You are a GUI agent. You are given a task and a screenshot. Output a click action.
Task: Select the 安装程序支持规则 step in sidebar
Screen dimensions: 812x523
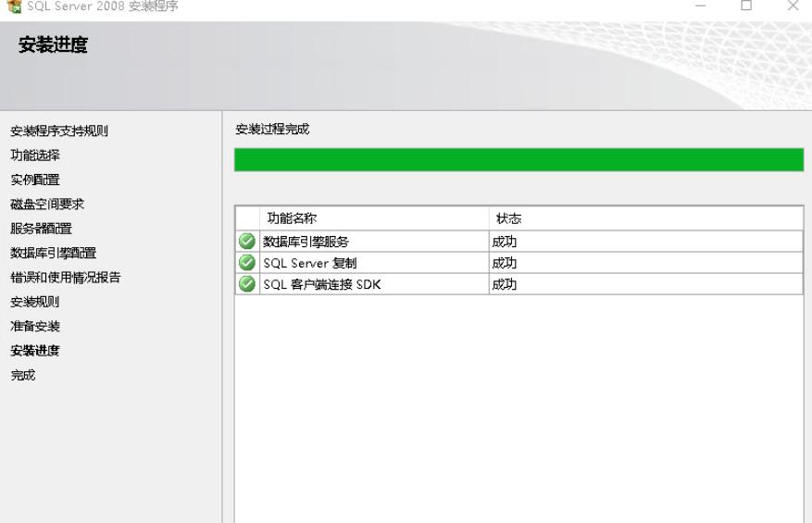pyautogui.click(x=59, y=131)
